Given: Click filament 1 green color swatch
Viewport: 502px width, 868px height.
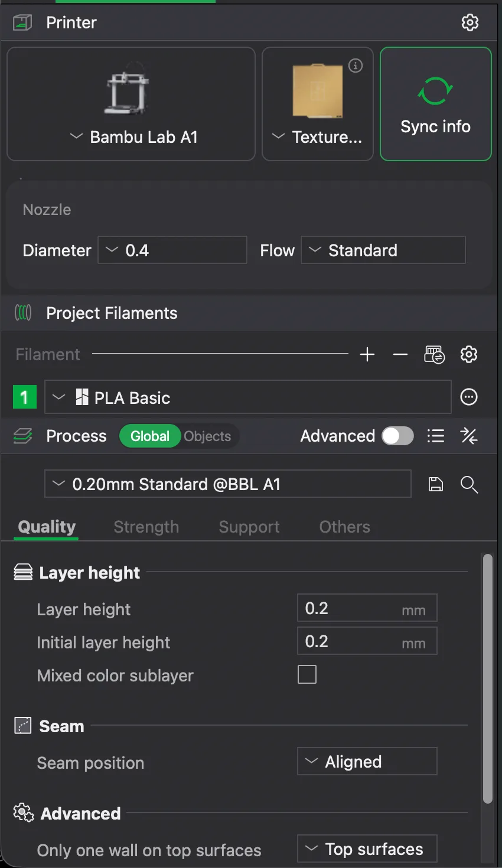Looking at the screenshot, I should pyautogui.click(x=25, y=397).
